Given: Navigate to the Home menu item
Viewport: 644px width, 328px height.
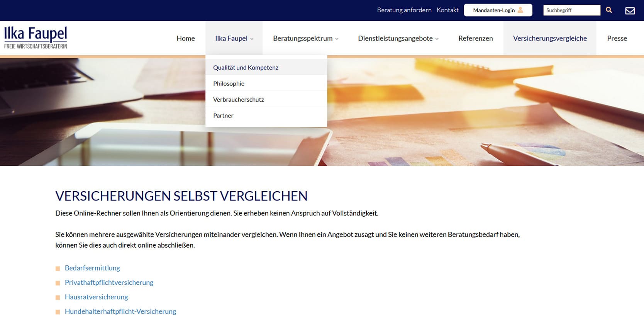Looking at the screenshot, I should (x=186, y=38).
